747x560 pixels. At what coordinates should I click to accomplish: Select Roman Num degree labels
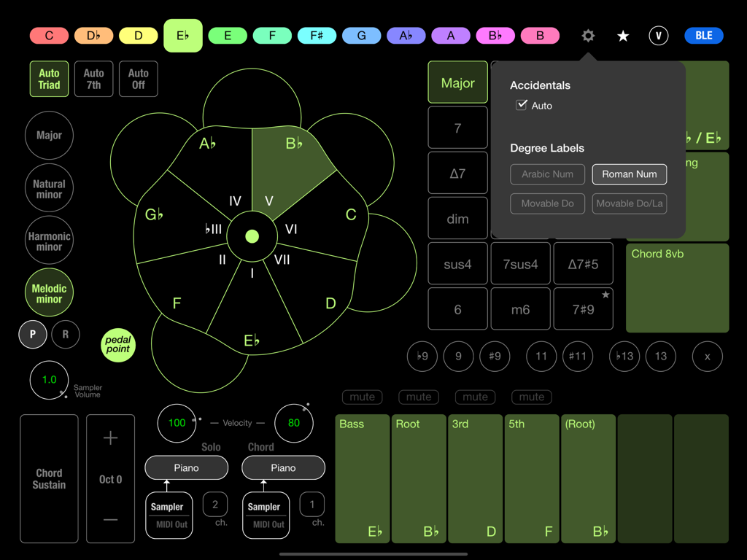coord(629,174)
